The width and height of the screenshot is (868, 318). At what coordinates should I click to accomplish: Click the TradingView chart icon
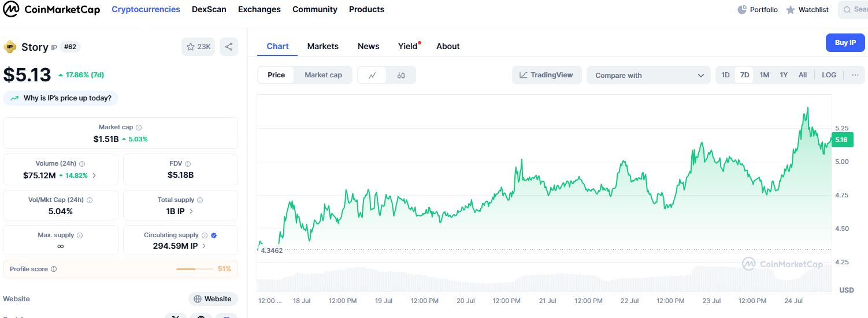pyautogui.click(x=524, y=75)
